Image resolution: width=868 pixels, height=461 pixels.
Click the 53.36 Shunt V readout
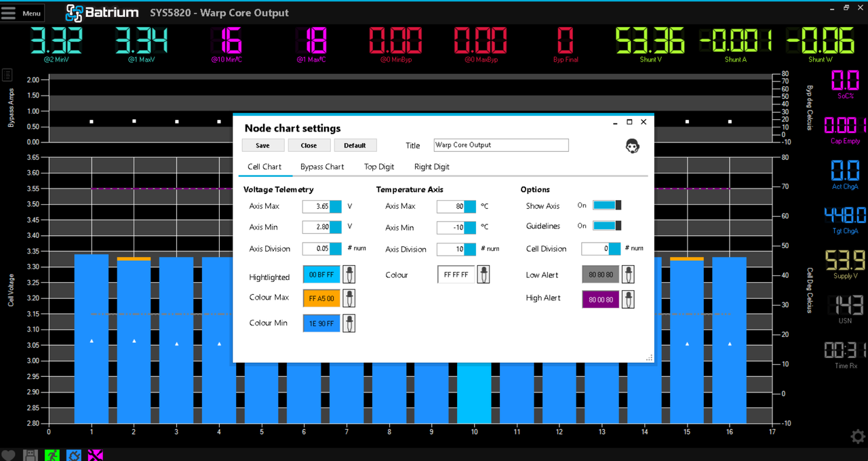[650, 41]
